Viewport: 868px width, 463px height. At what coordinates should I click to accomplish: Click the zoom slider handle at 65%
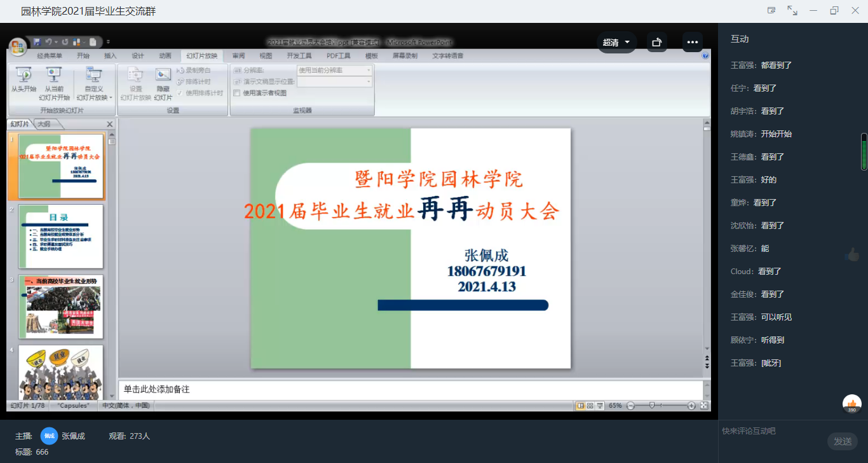(x=651, y=406)
